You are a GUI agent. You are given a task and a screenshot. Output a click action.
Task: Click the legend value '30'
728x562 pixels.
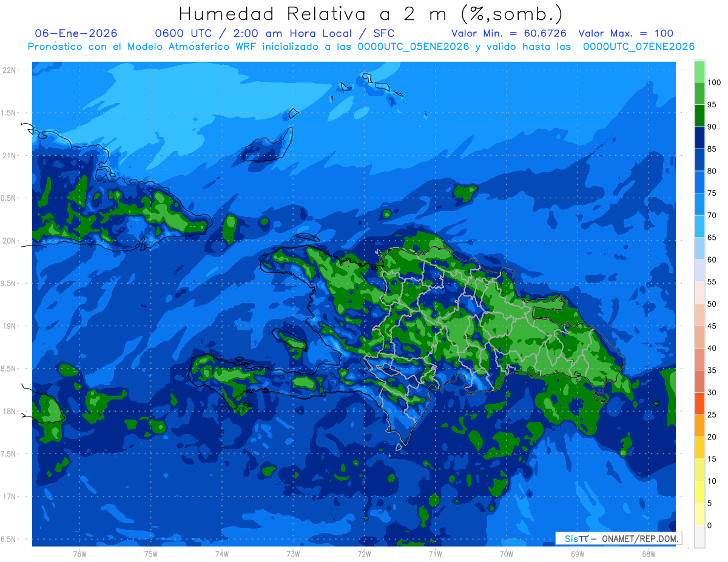[712, 392]
